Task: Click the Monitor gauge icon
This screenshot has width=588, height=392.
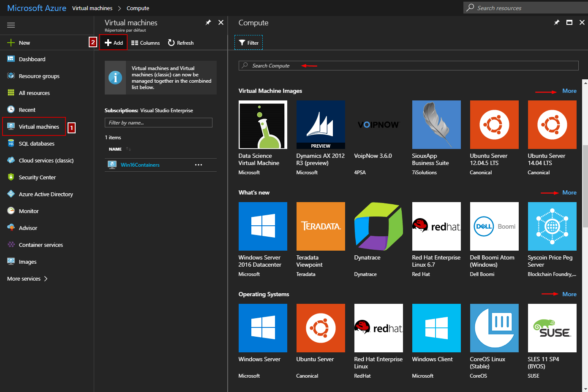Action: point(11,211)
